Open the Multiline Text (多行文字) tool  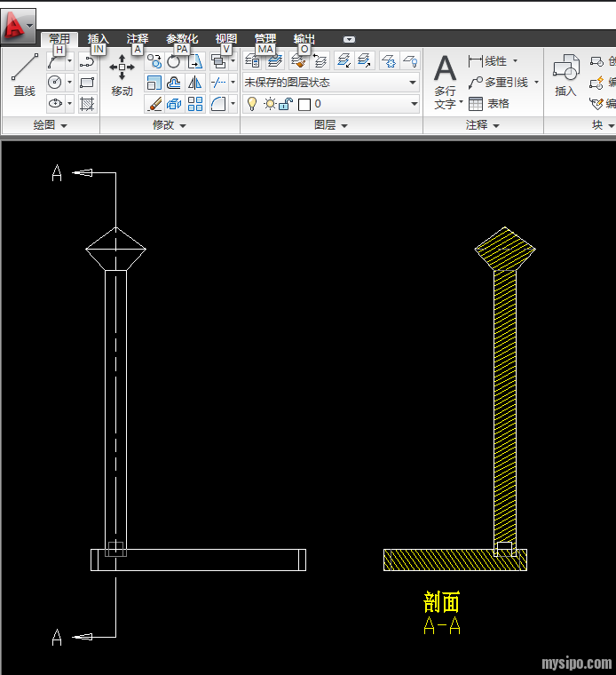(445, 80)
